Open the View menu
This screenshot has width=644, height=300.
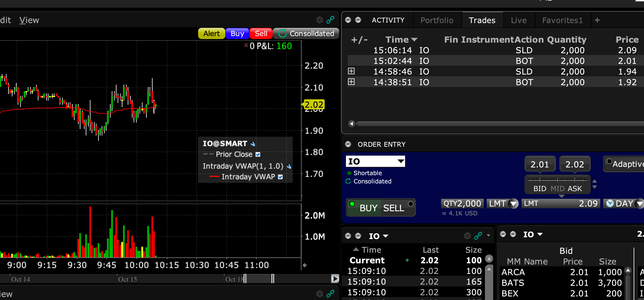coord(29,20)
